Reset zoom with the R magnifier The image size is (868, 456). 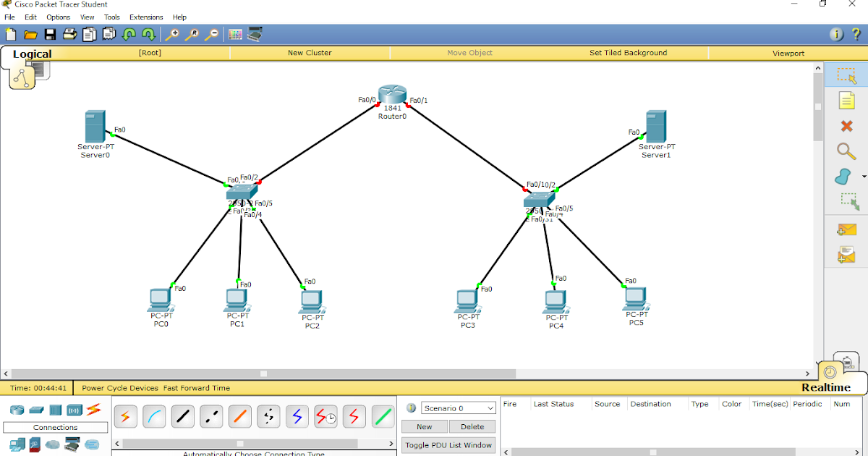pyautogui.click(x=192, y=34)
